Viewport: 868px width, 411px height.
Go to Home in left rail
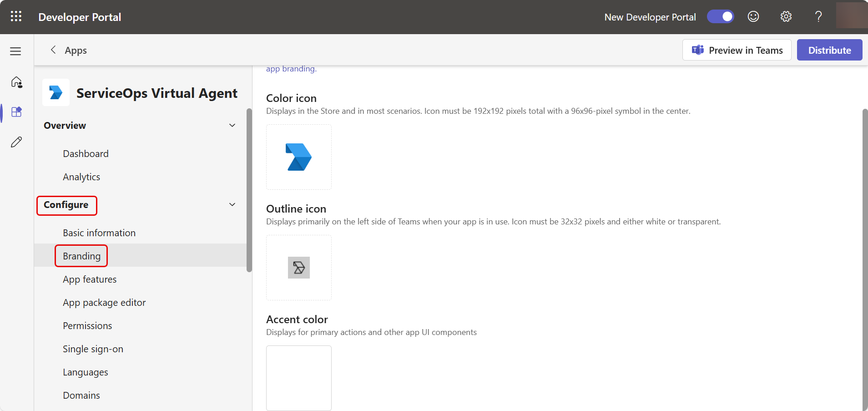click(x=16, y=82)
